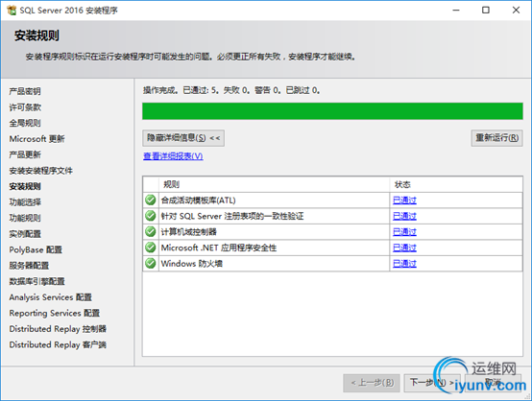Select 全局规则 step in sidebar
This screenshot has height=401, width=532.
[25, 123]
